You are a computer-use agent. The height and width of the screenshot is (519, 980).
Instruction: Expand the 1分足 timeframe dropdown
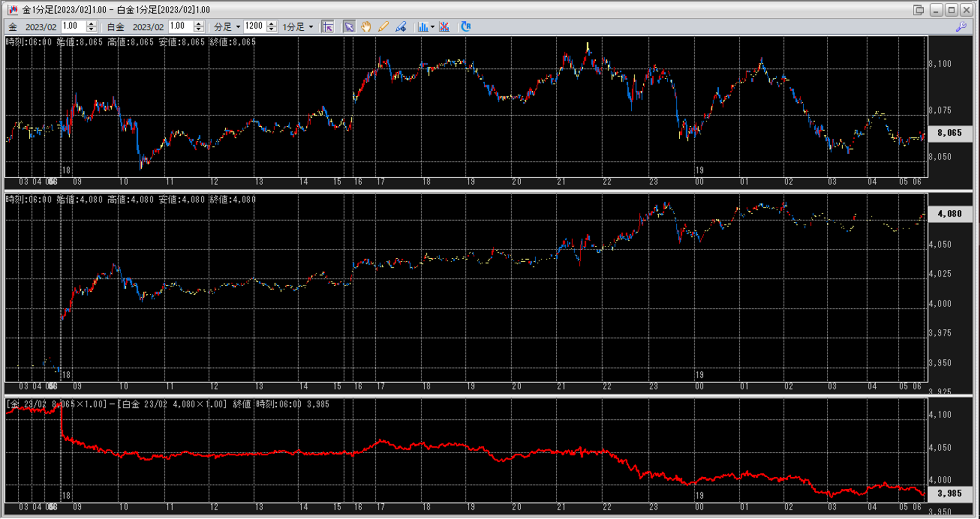[297, 27]
